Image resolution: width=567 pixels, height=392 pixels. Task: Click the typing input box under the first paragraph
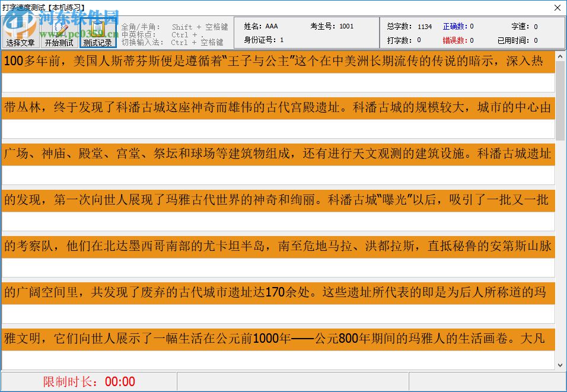point(237,83)
